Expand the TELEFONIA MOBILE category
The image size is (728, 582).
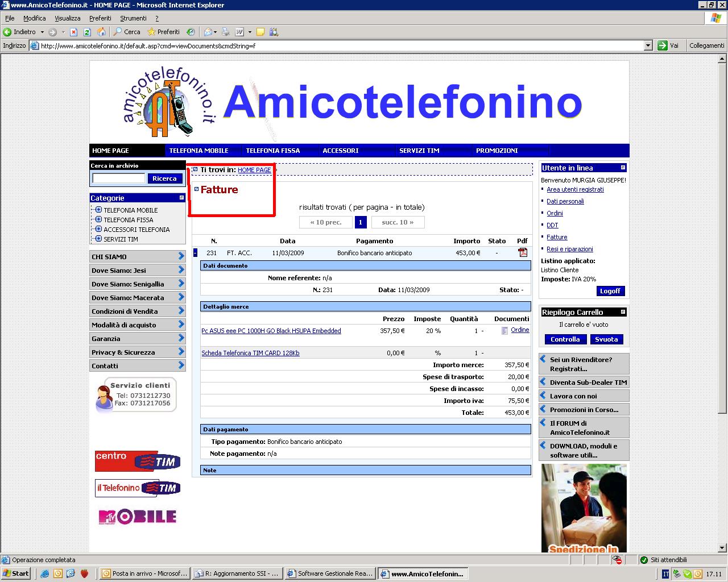click(98, 210)
